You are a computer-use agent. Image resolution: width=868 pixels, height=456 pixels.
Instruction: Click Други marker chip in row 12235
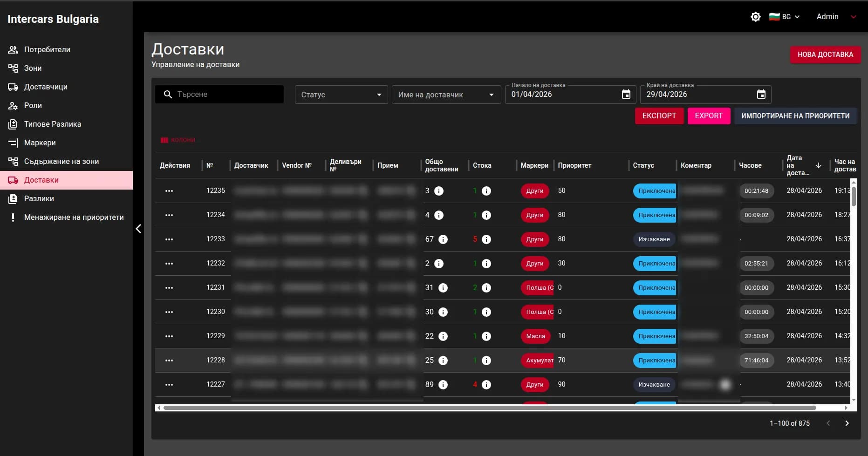pos(535,191)
